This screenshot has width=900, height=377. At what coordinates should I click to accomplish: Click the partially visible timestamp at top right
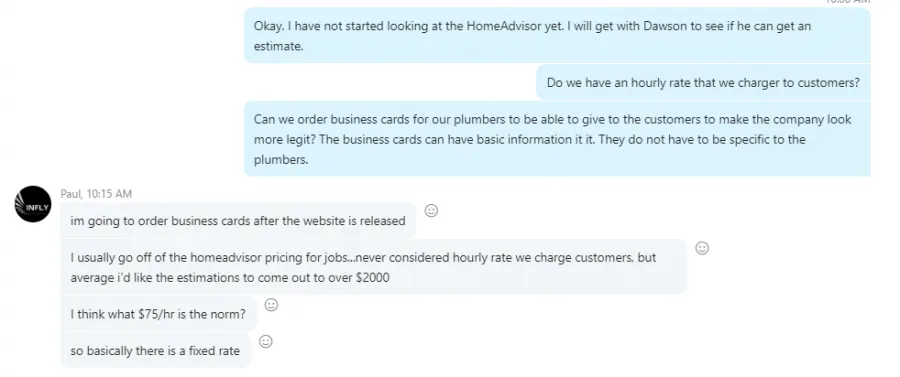click(848, 2)
